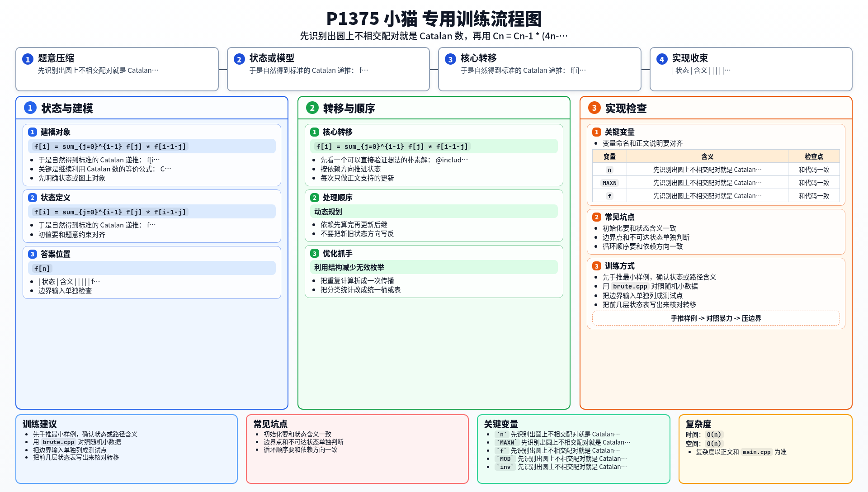Click main.cpp in the 复杂度 card
The height and width of the screenshot is (492, 868).
(x=756, y=452)
